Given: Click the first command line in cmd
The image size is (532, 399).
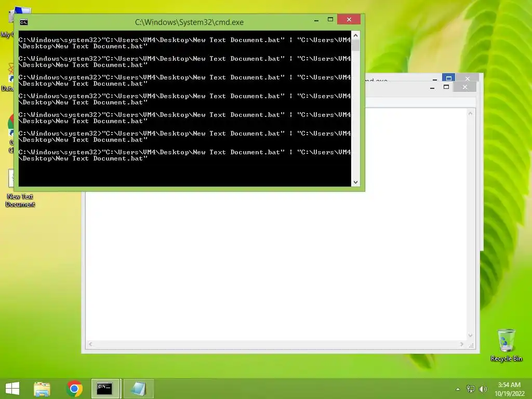Looking at the screenshot, I should (184, 43).
